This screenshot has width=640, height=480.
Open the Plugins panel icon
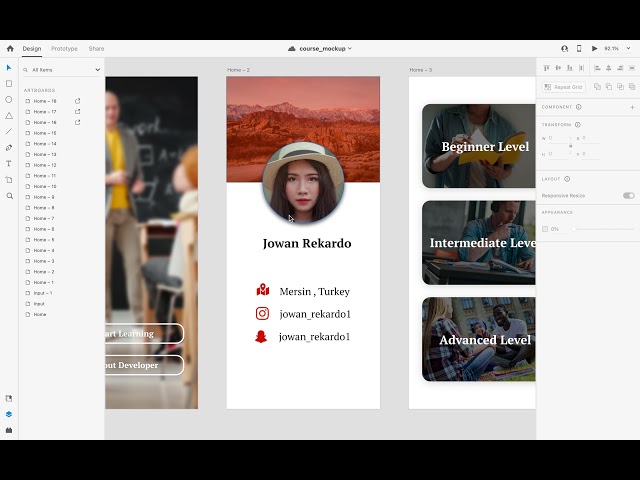(9, 430)
